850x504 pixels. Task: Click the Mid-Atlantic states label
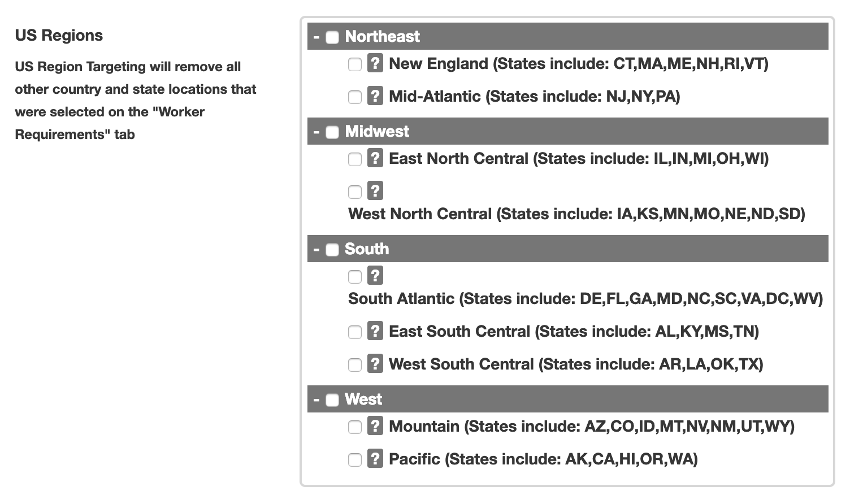pyautogui.click(x=535, y=97)
